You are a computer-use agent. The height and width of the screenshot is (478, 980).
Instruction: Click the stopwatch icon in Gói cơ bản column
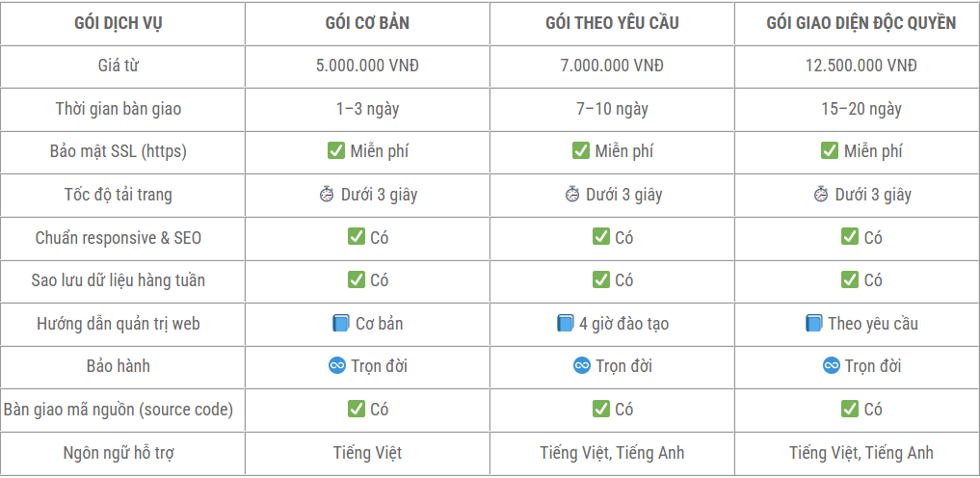pos(327,195)
